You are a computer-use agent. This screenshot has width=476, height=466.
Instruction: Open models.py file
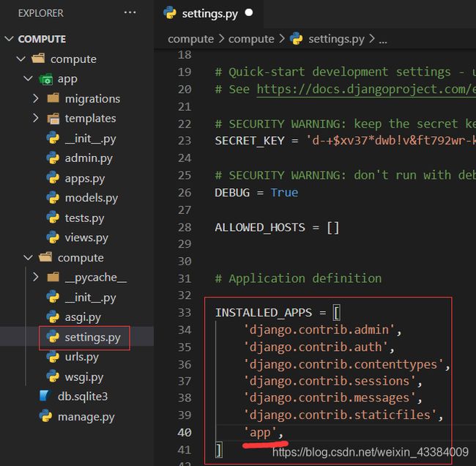click(x=92, y=198)
